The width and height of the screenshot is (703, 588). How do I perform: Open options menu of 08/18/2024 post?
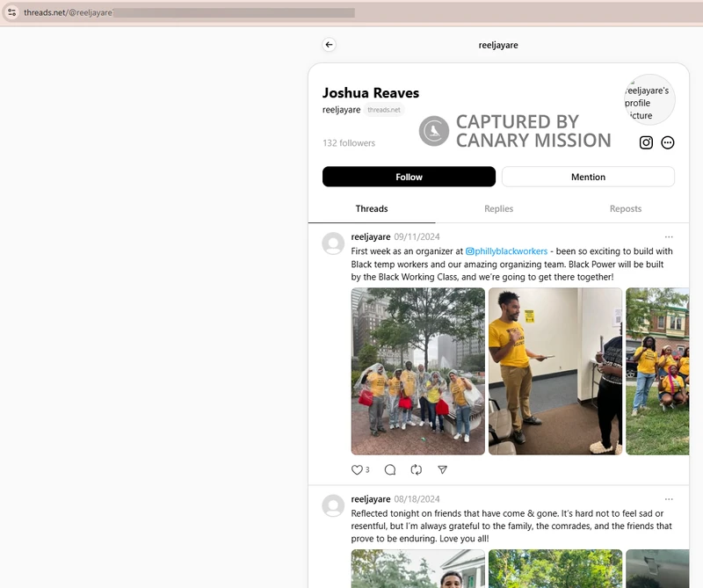(669, 499)
